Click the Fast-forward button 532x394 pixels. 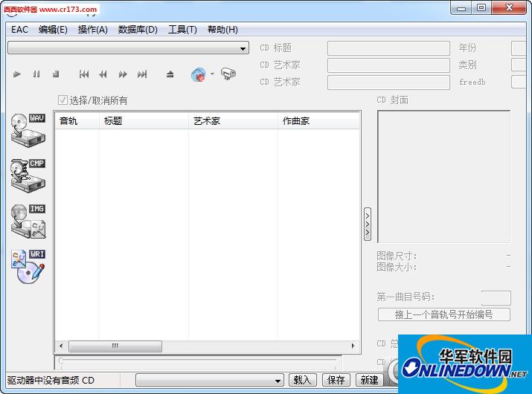[x=123, y=74]
